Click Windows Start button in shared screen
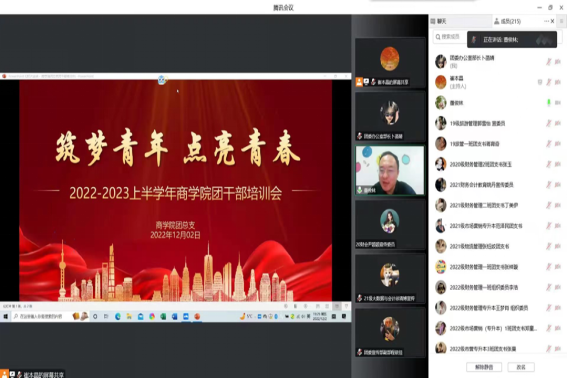This screenshot has width=567, height=378. (x=5, y=317)
